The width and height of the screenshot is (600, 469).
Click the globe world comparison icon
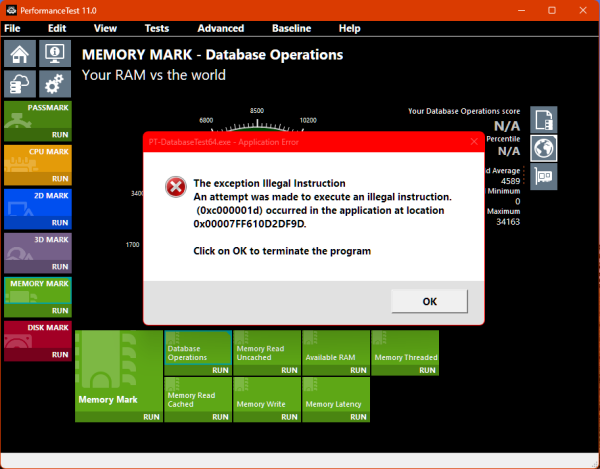(544, 148)
